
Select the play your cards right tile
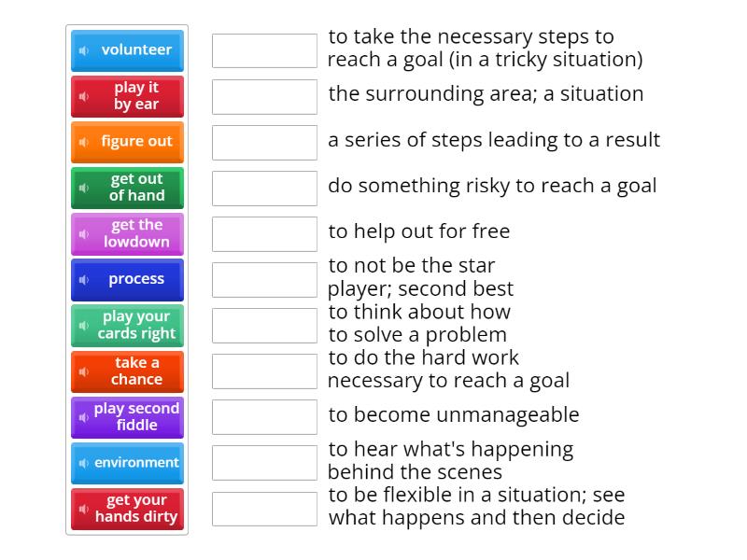click(127, 326)
